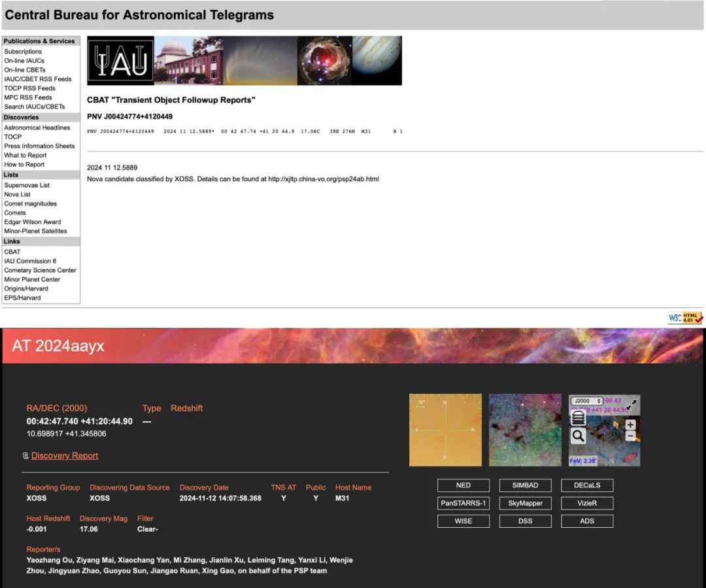
Task: Click the Discovery Report link
Action: (65, 455)
